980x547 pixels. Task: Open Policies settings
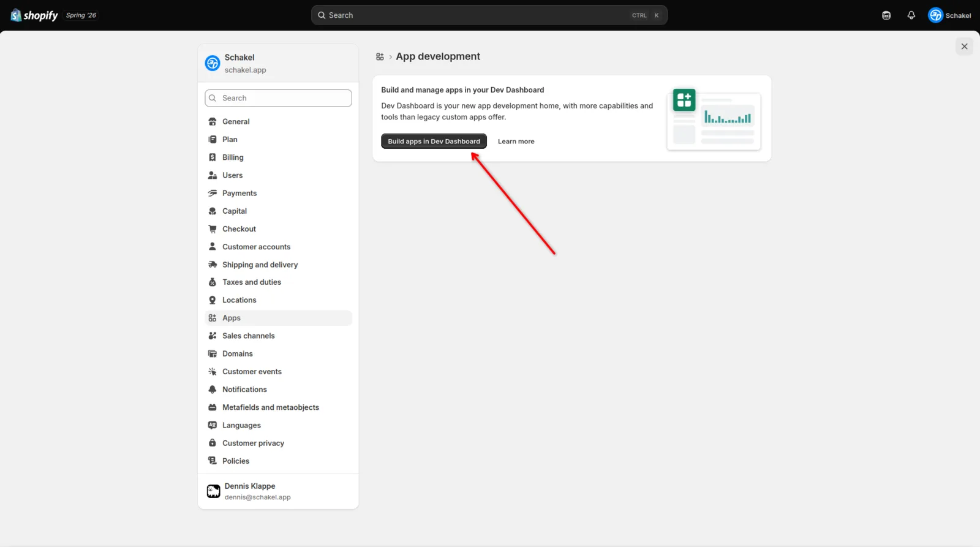click(x=278, y=461)
